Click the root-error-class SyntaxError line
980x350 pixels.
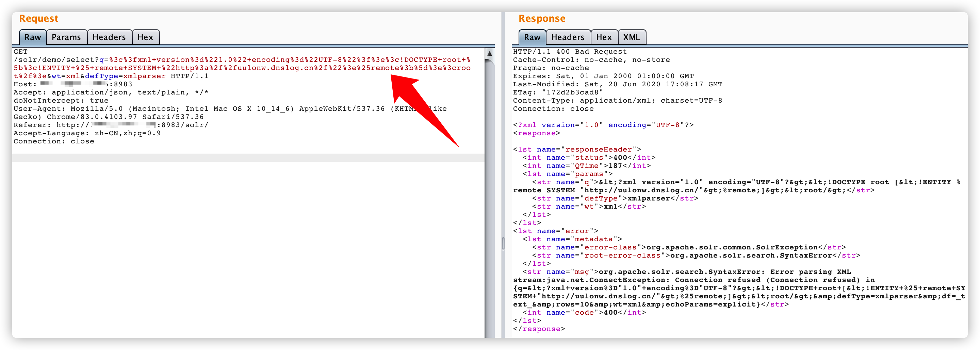pyautogui.click(x=696, y=256)
